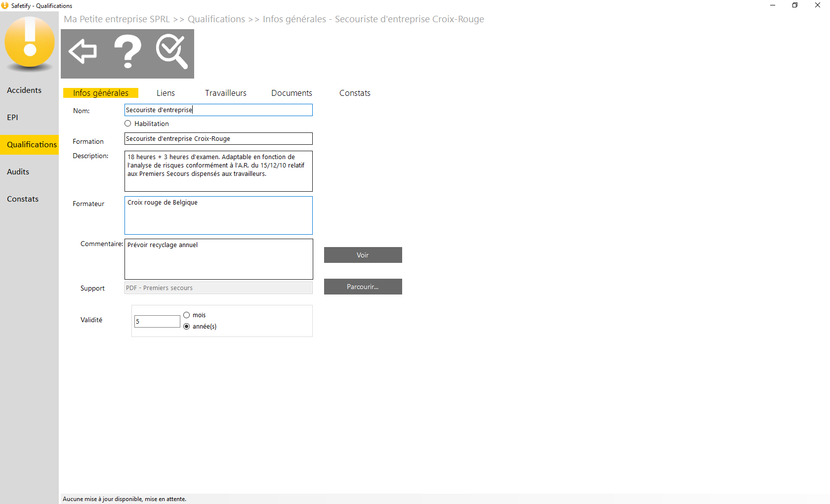Select the mois validity option

pyautogui.click(x=187, y=315)
